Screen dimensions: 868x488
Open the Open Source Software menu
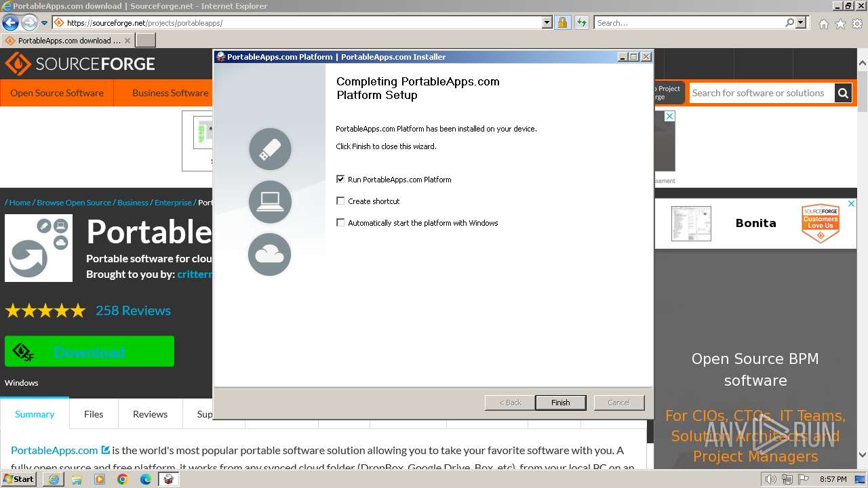coord(57,93)
